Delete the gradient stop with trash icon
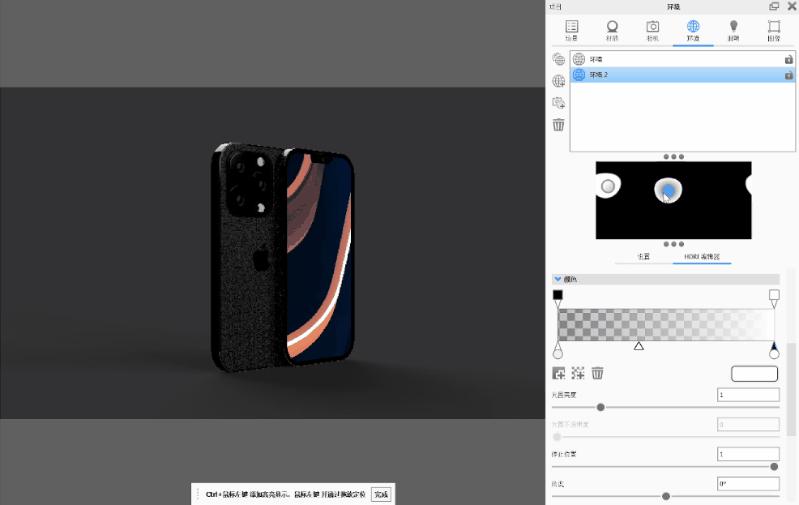799x505 pixels. click(597, 373)
